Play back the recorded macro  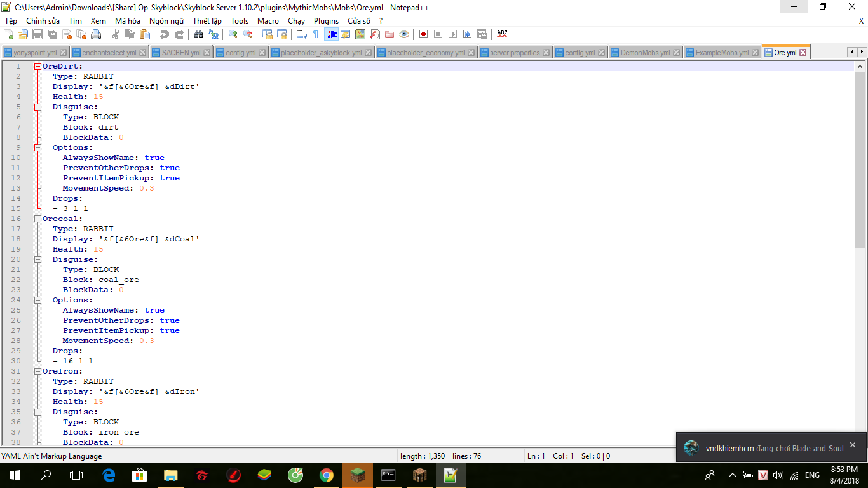tap(453, 34)
